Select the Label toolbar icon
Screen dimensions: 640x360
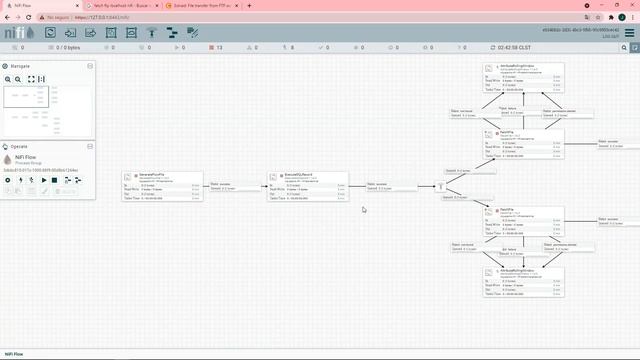[x=192, y=33]
